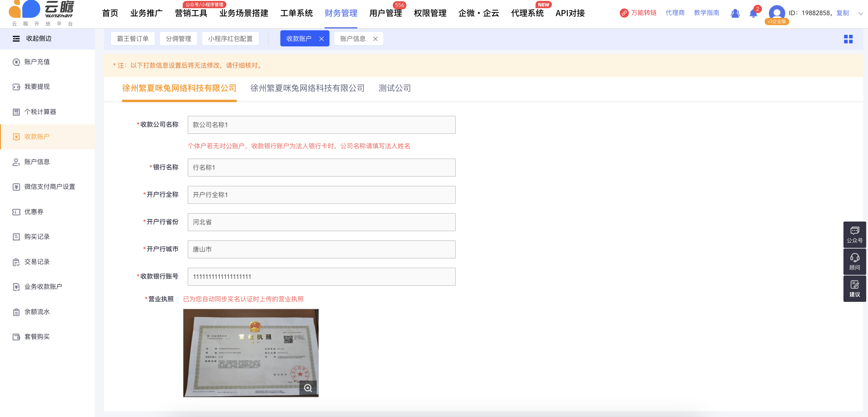Click the 收款银行账号 input field

pos(321,277)
